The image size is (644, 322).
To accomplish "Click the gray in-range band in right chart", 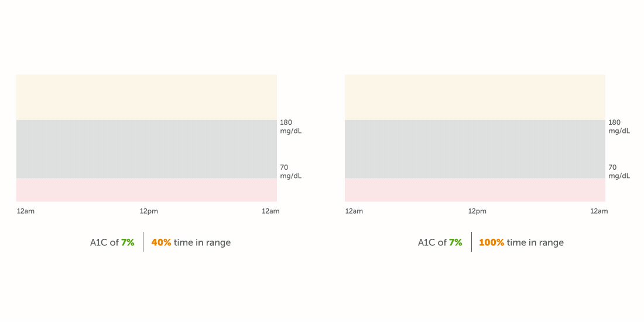I will pyautogui.click(x=475, y=149).
